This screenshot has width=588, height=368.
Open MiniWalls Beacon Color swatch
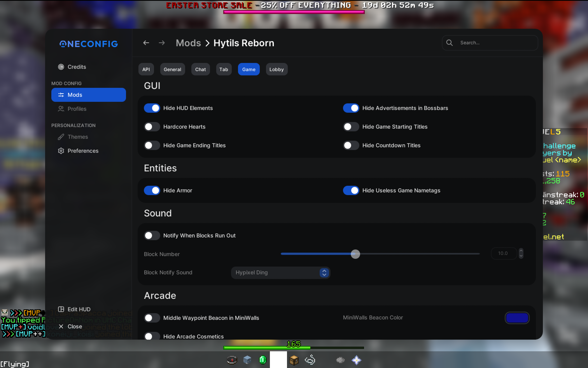click(x=517, y=318)
